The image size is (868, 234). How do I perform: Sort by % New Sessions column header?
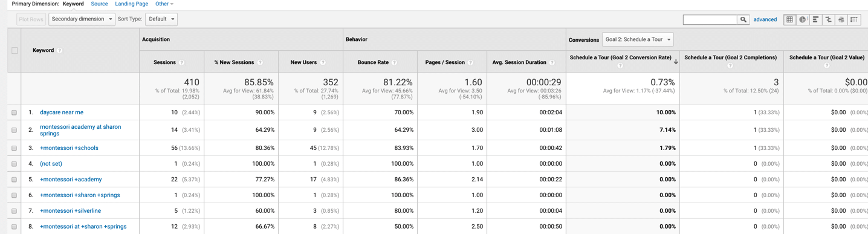[x=235, y=62]
